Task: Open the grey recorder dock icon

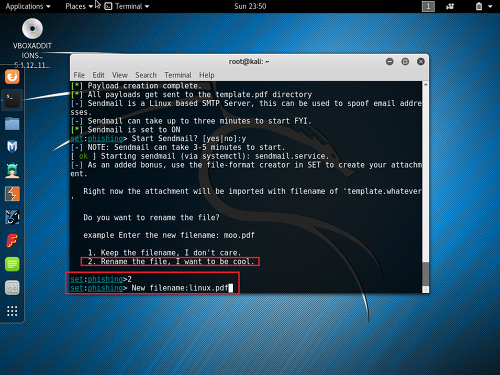Action: (x=12, y=288)
